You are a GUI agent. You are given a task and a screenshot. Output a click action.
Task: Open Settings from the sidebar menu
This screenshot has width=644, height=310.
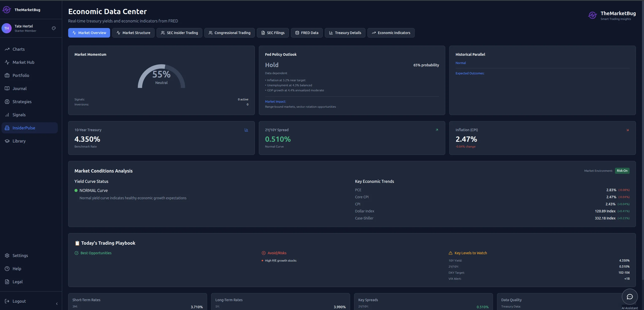pos(20,256)
